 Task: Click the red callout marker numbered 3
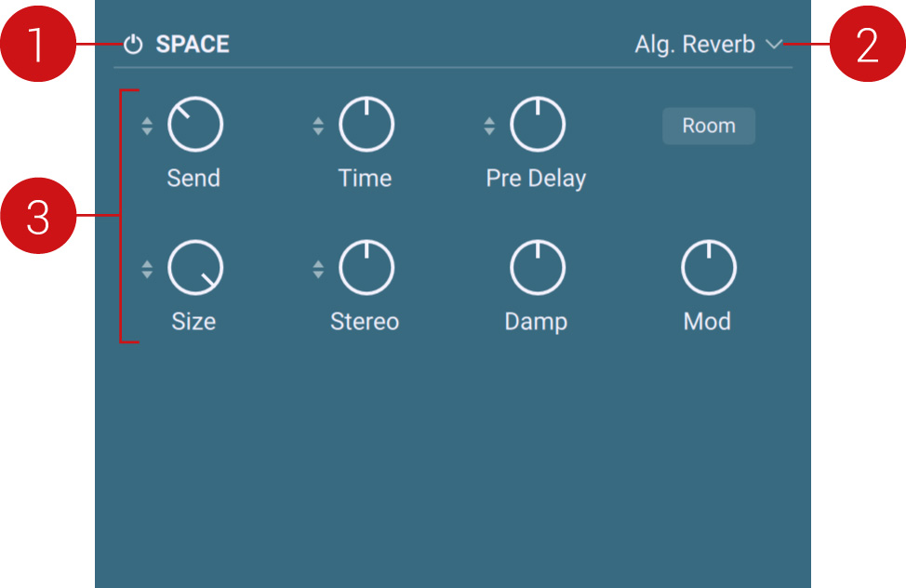click(x=37, y=217)
